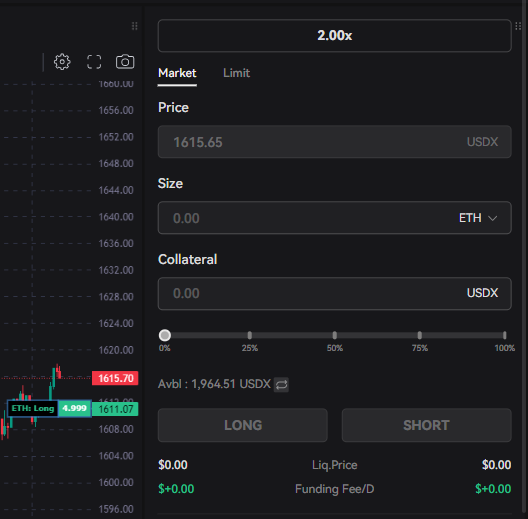Click the LONG button

tap(242, 425)
